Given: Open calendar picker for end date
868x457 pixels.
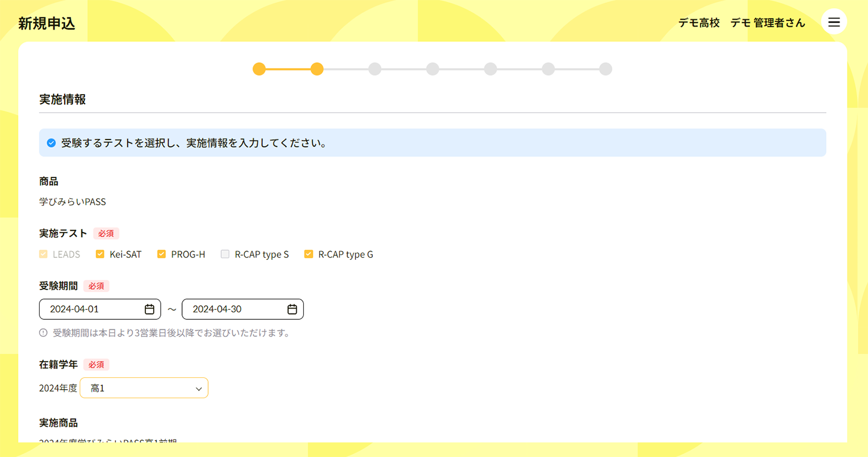Looking at the screenshot, I should 292,309.
